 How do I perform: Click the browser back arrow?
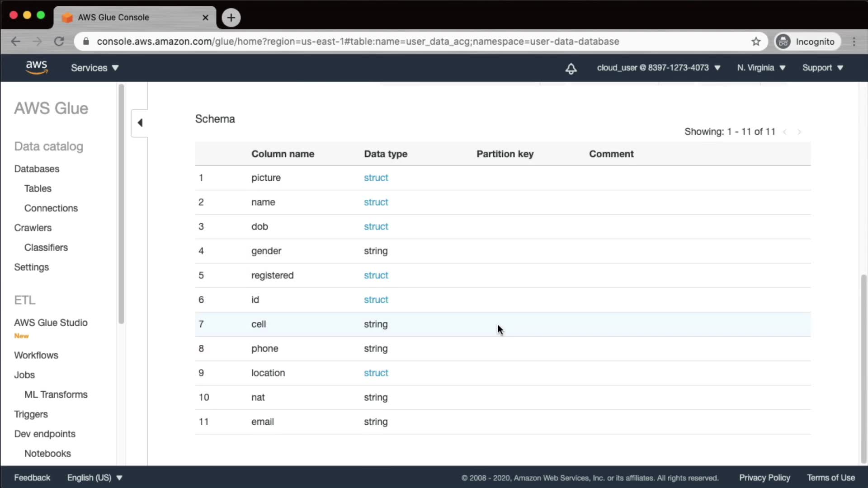[x=15, y=42]
